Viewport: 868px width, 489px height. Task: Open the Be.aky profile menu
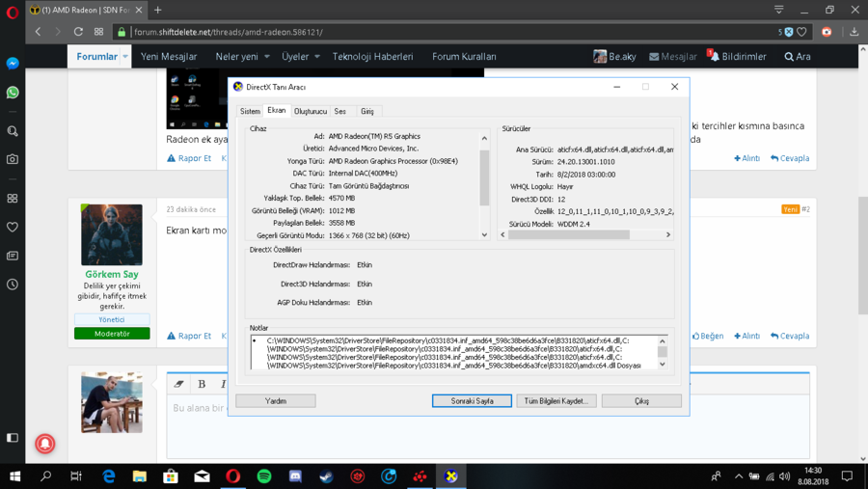click(x=614, y=57)
